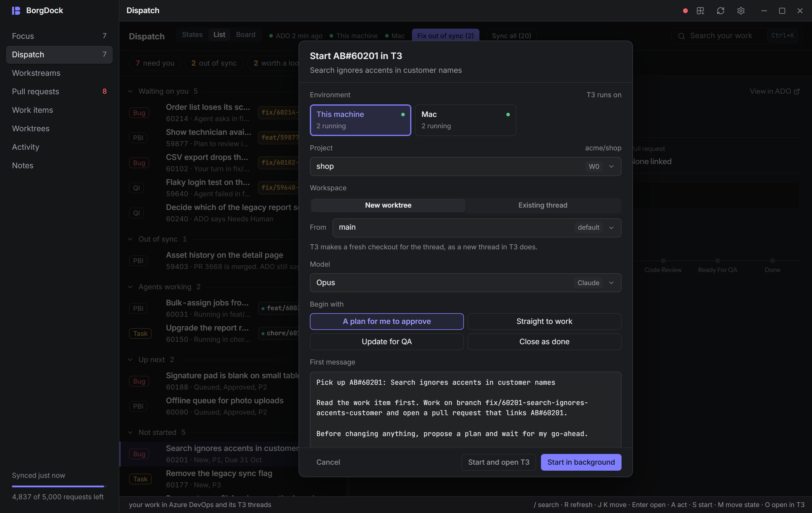Switch to the States tab
Image resolution: width=812 pixels, height=513 pixels.
pos(192,35)
